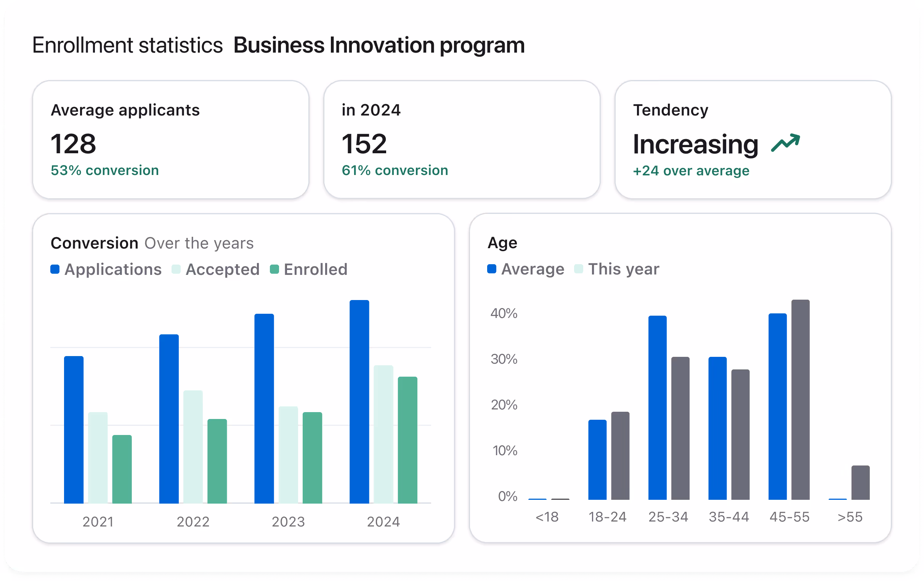Click the blue Applications legend swatch

click(x=55, y=270)
